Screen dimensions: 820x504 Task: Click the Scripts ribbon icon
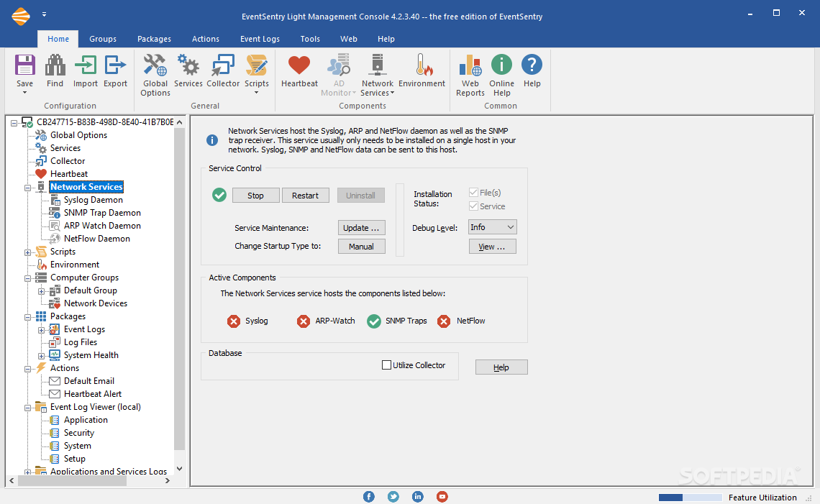click(x=256, y=65)
